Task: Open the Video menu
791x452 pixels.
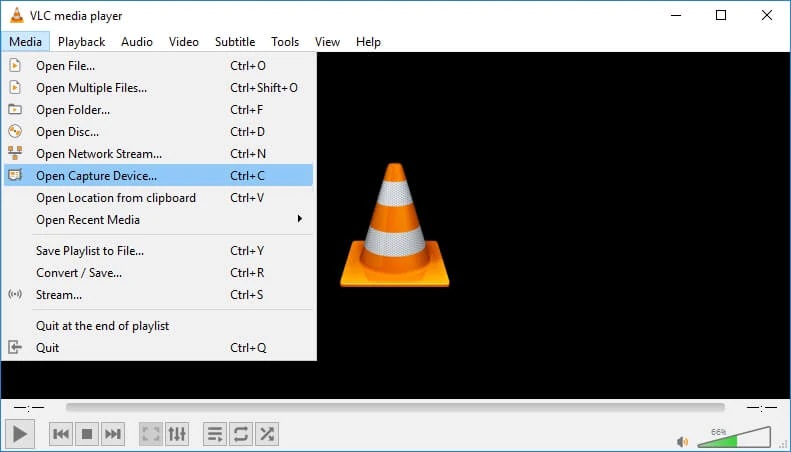Action: tap(184, 41)
